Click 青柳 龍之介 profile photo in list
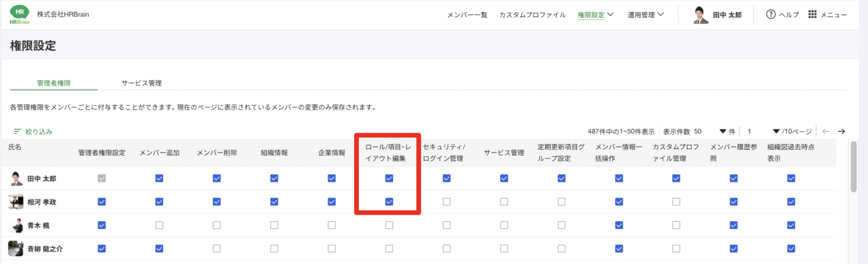This screenshot has width=868, height=264. click(x=16, y=249)
